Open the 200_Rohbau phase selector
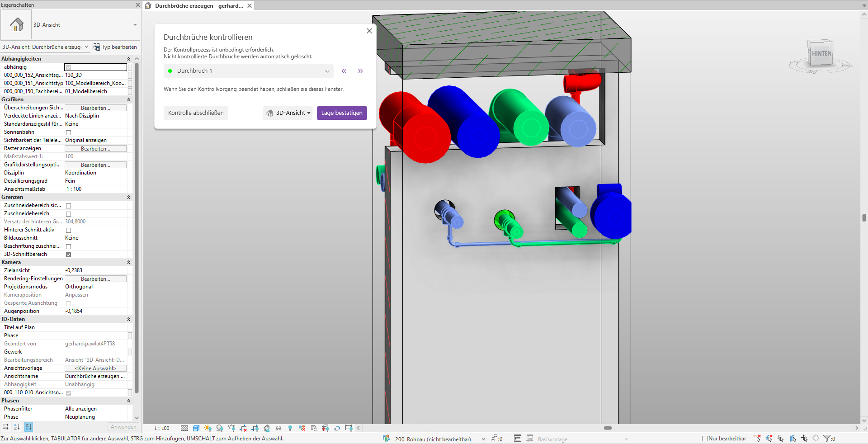Viewport: 868px width, 444px height. (483, 439)
